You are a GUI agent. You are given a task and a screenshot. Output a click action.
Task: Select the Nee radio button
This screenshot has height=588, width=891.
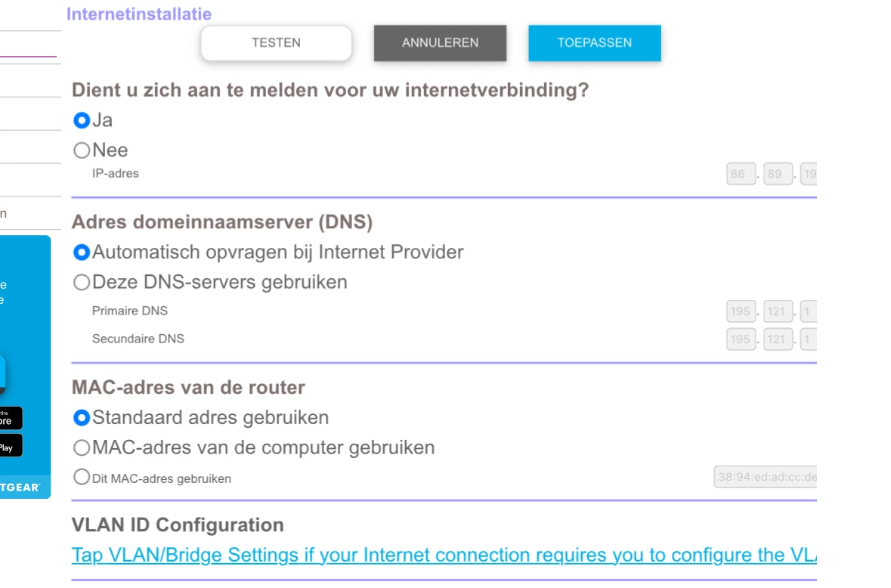(x=82, y=150)
